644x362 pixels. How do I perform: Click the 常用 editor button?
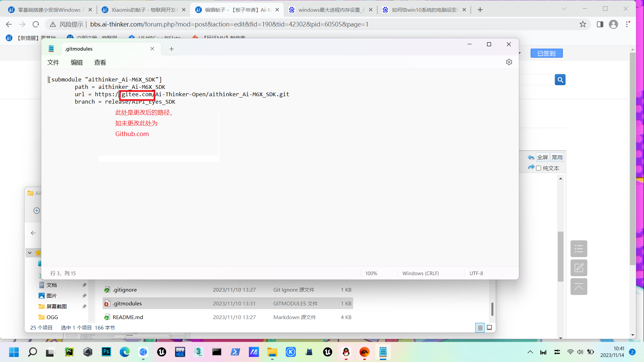click(x=557, y=158)
